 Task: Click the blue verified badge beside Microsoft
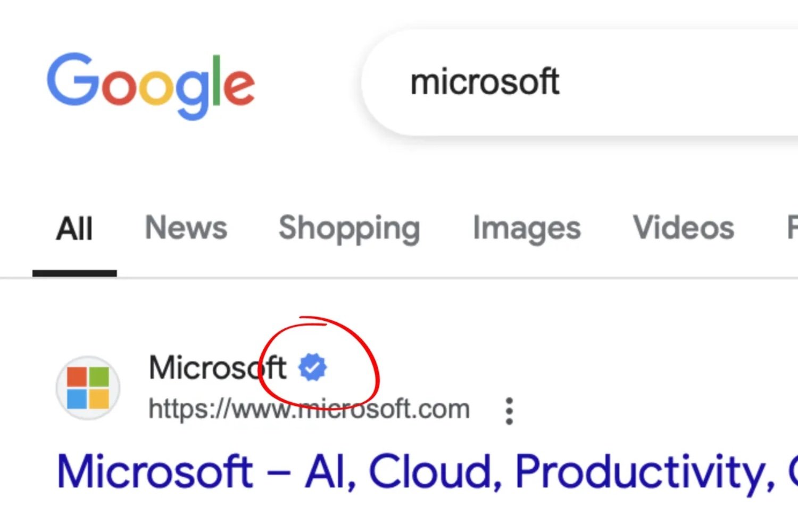(x=312, y=368)
